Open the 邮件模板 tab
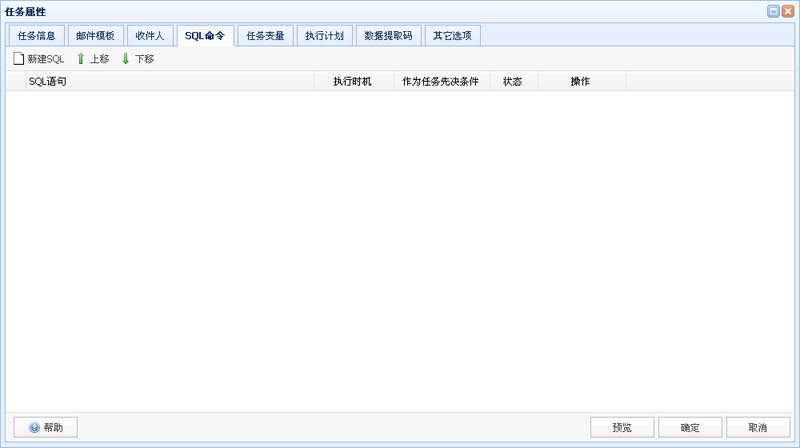Screen dimensions: 800x448 click(x=96, y=35)
